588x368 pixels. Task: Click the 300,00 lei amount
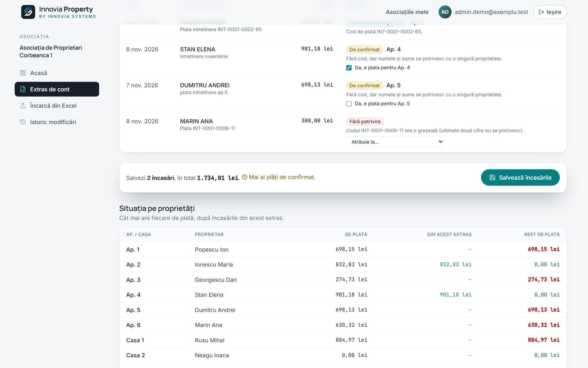coord(317,121)
